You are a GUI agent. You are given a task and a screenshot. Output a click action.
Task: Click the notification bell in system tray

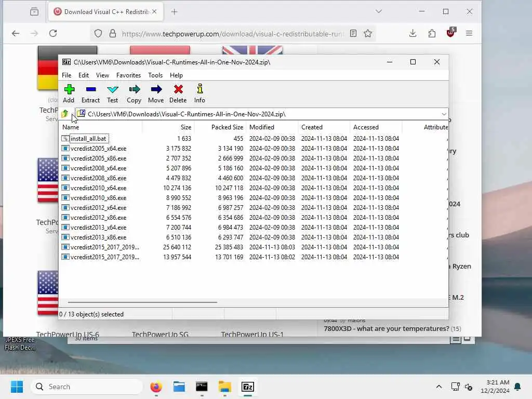[518, 387]
